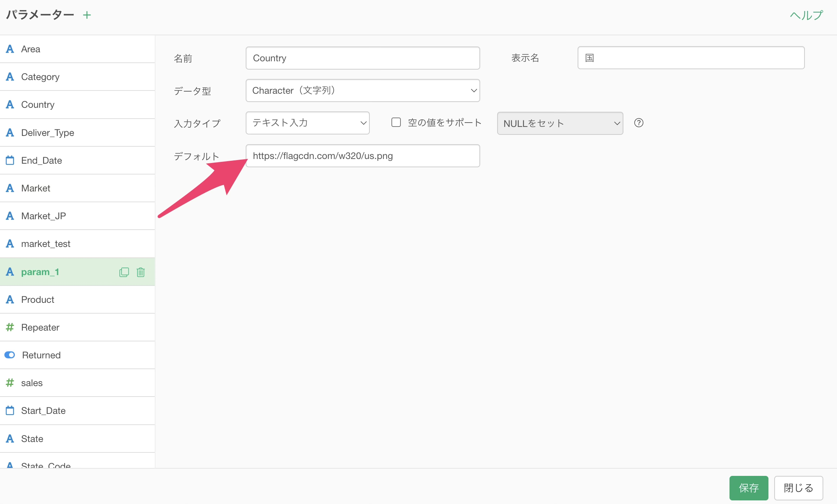Click the 名前 name input field

pyautogui.click(x=363, y=58)
